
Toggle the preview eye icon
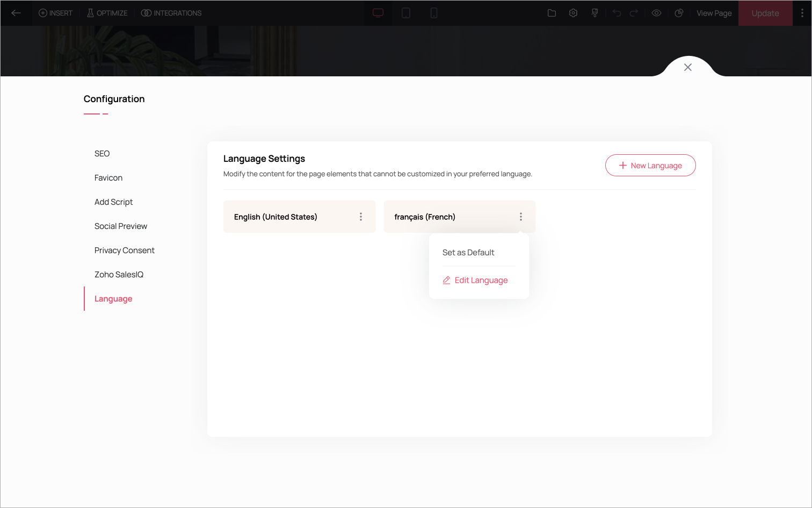click(656, 13)
